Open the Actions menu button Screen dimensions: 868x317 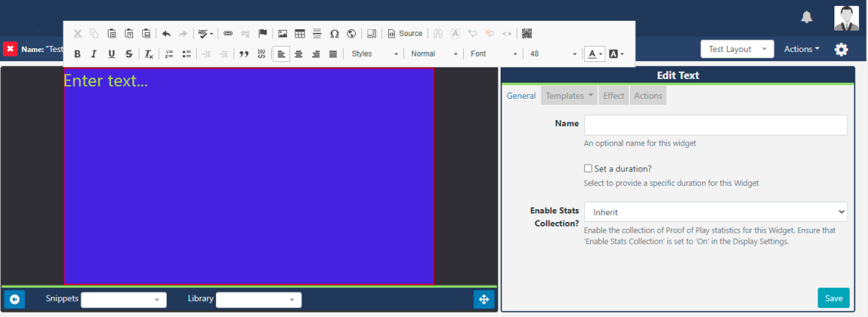coord(801,49)
